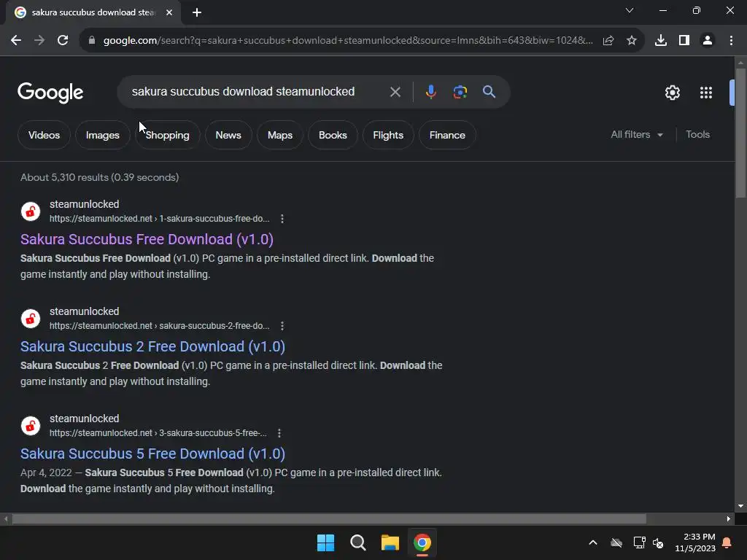Bookmark this page with the star icon
The width and height of the screenshot is (747, 560).
point(632,41)
